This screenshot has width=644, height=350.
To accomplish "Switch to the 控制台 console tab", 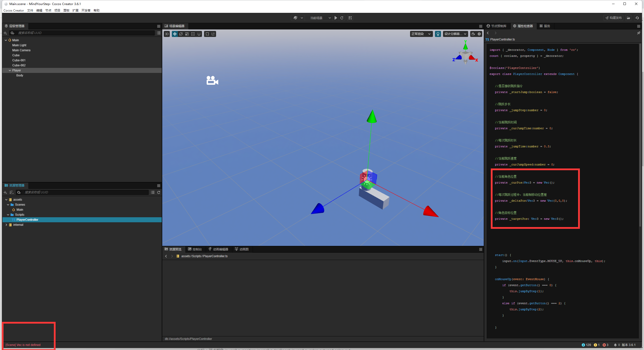I will click(x=195, y=249).
